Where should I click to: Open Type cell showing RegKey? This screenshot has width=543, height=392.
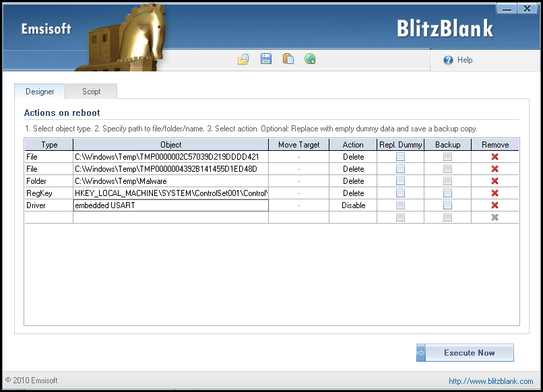49,193
